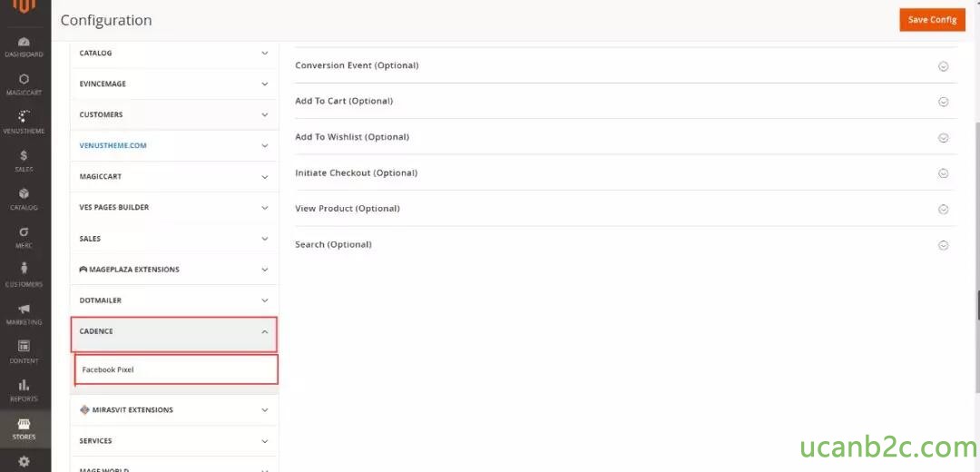Screen dimensions: 980x472
Task: Open the System gear icon
Action: click(x=24, y=462)
